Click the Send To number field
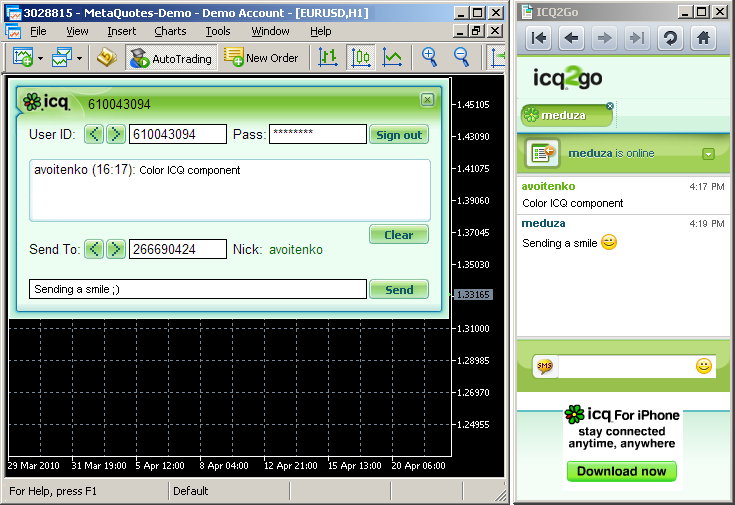Image resolution: width=735 pixels, height=505 pixels. (x=178, y=249)
